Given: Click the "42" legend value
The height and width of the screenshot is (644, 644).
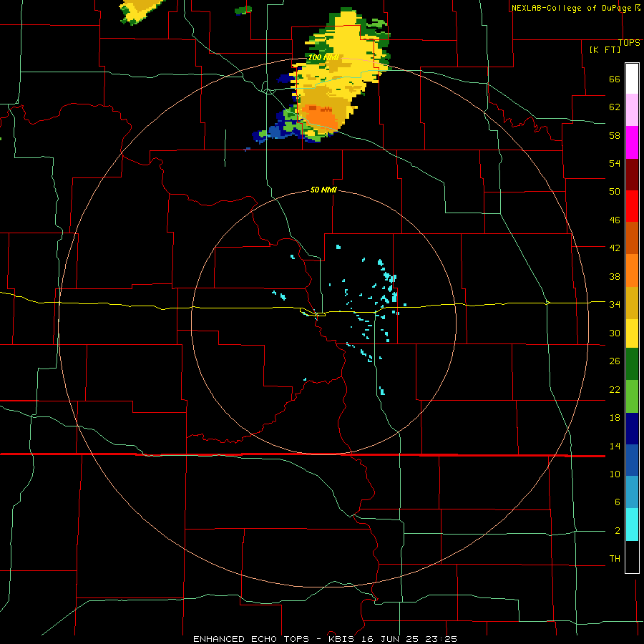Looking at the screenshot, I should tap(615, 248).
